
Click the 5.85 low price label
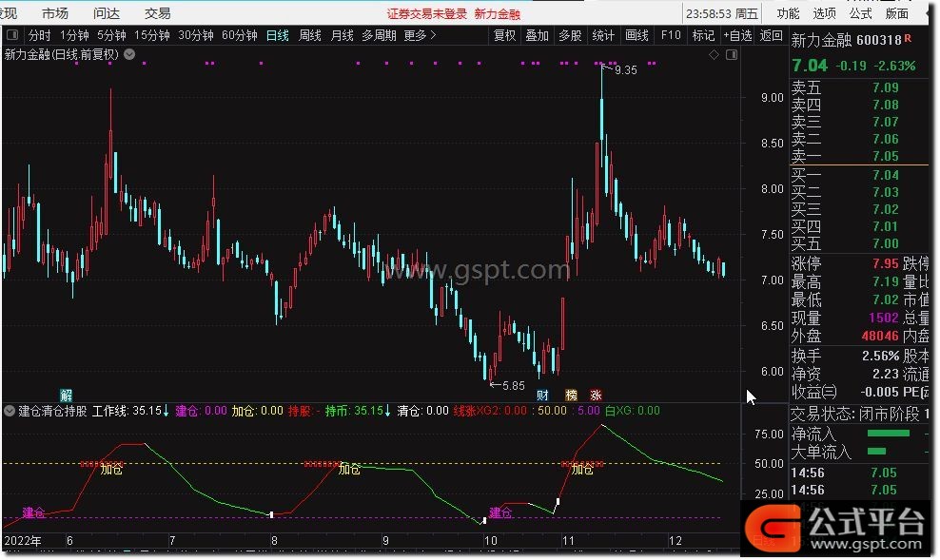pyautogui.click(x=513, y=386)
